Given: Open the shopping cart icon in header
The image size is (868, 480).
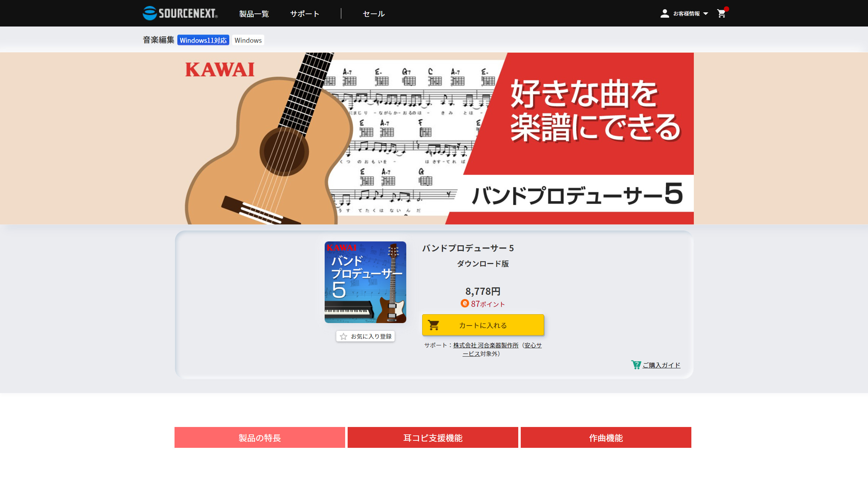Looking at the screenshot, I should point(721,13).
